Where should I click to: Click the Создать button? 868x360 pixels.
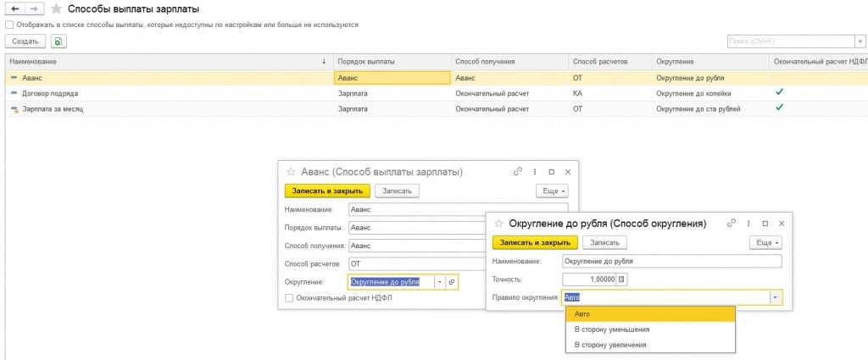pyautogui.click(x=25, y=41)
